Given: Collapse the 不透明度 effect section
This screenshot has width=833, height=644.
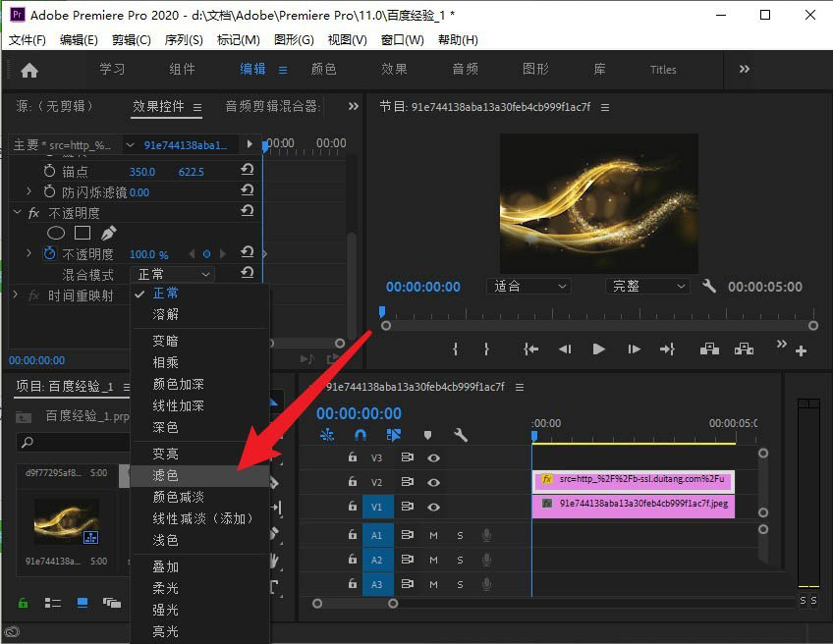Looking at the screenshot, I should [x=16, y=213].
